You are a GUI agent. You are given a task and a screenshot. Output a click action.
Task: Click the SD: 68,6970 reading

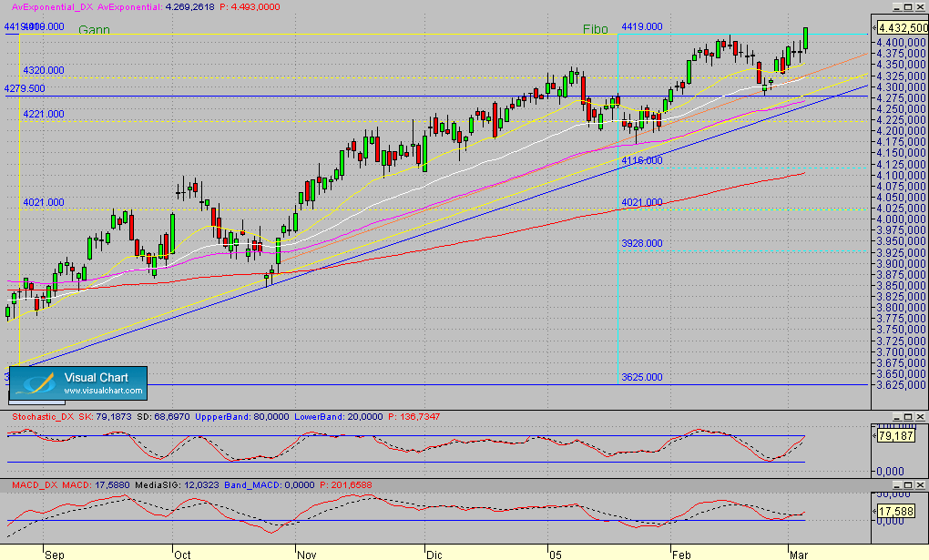tap(164, 417)
